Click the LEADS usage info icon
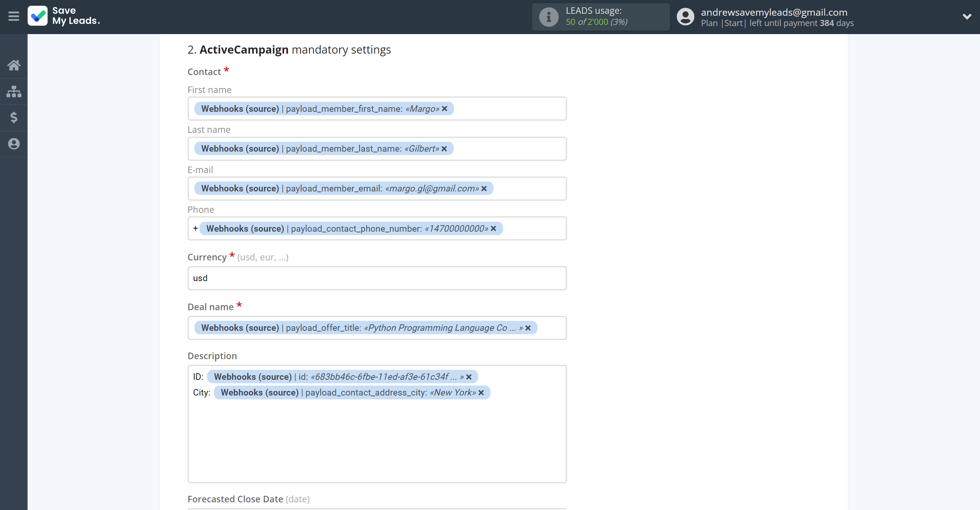Screen dimensions: 980x510 pos(549,17)
